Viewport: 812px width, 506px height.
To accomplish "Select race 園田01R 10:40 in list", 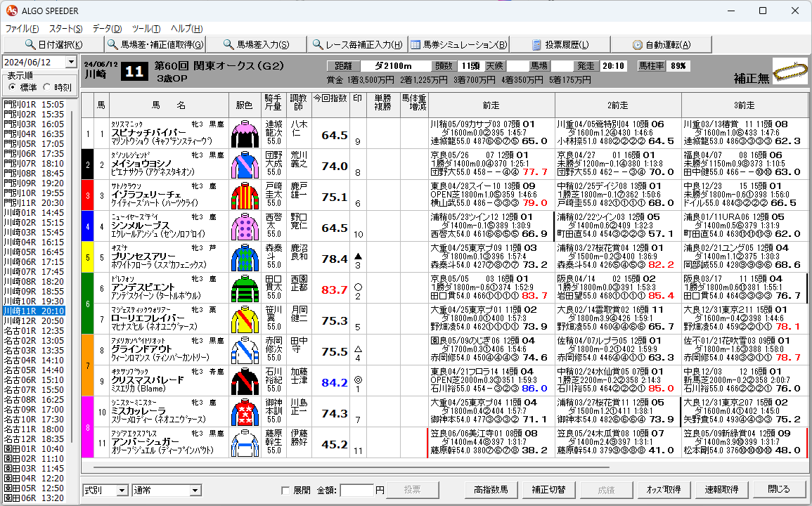I will (34, 448).
